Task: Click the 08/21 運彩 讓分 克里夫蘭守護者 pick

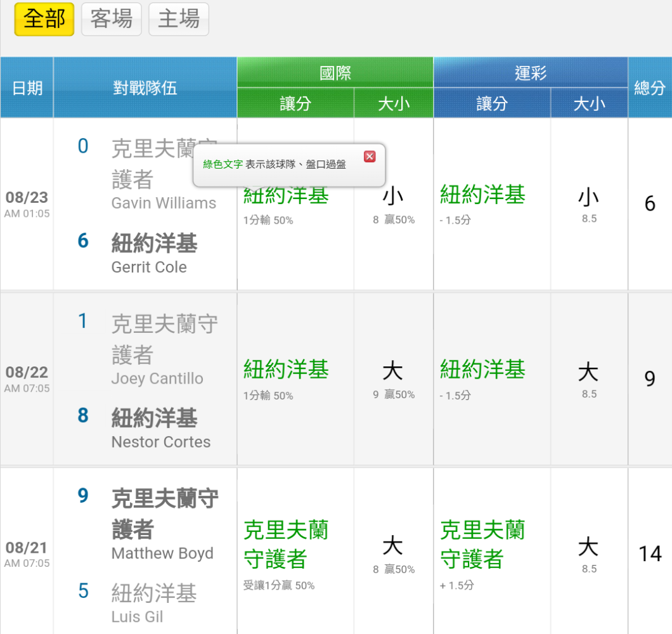Action: point(482,545)
